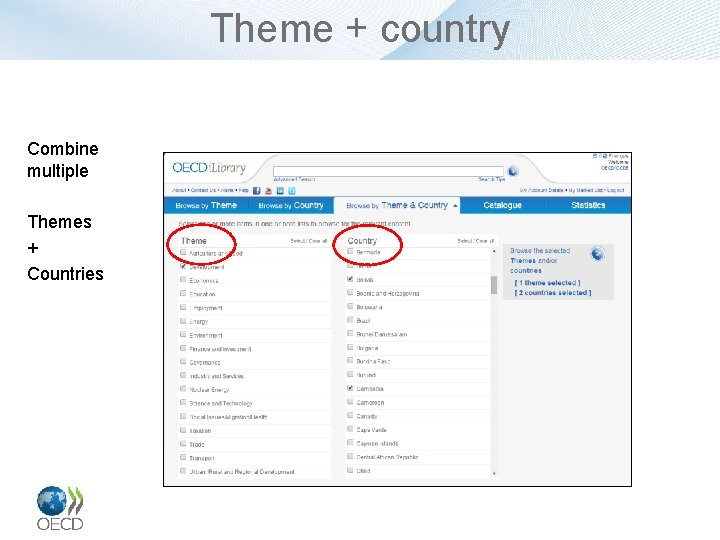Select the Browse by Theme & Country tab

[397, 205]
